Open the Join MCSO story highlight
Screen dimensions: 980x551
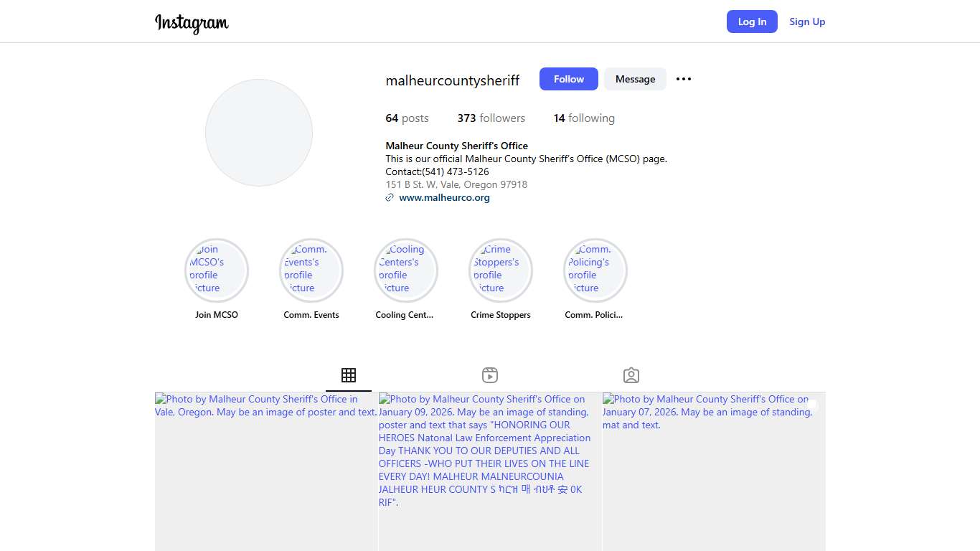217,270
